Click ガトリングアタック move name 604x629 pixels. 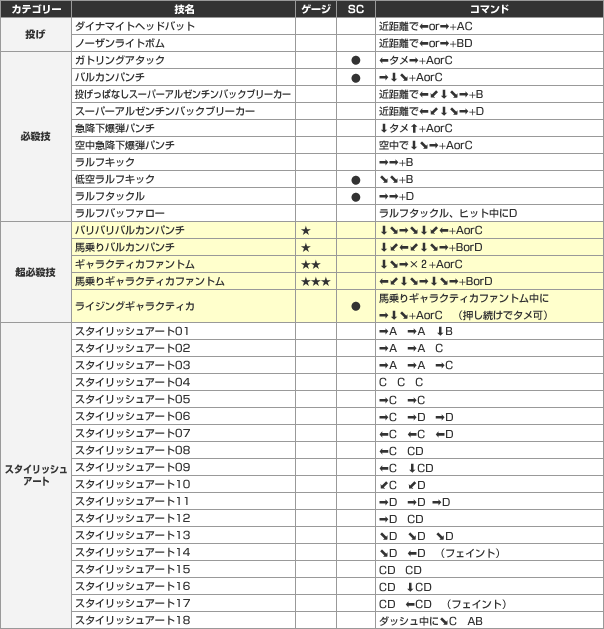[x=120, y=60]
